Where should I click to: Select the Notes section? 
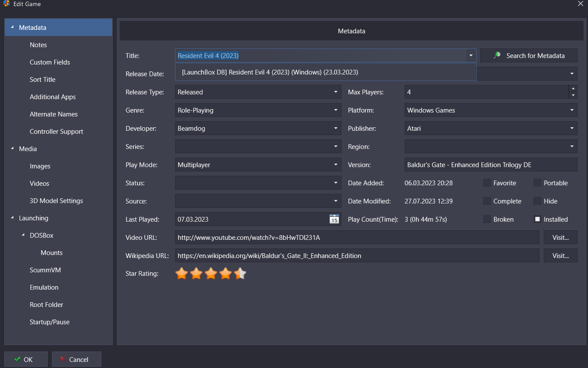(38, 45)
